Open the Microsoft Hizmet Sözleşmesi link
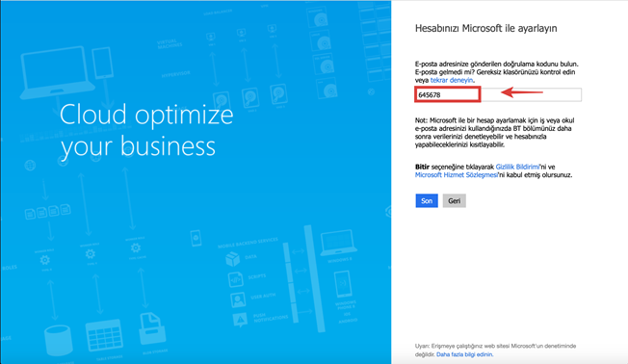Screen dimensions: 628x364 point(457,175)
